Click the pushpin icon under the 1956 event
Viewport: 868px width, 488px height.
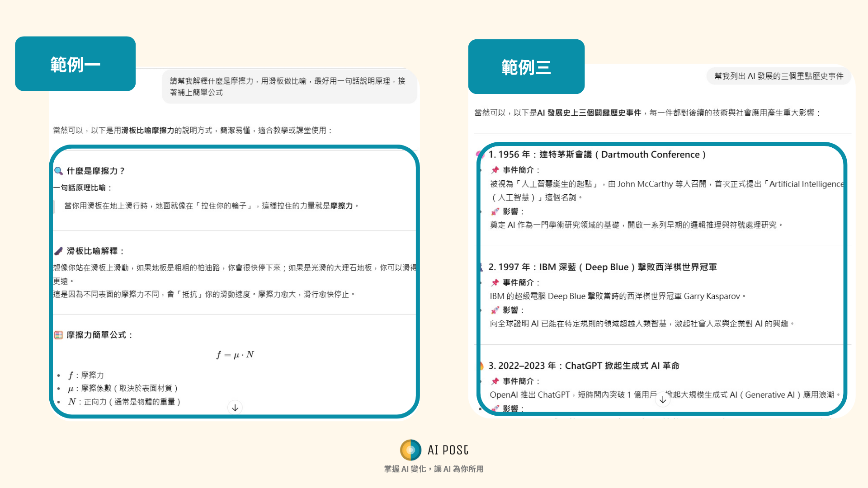[x=495, y=170]
